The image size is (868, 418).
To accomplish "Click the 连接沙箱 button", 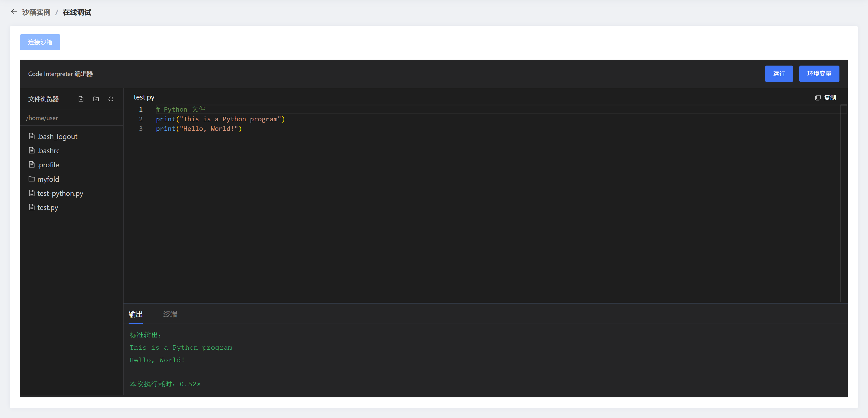I will point(40,42).
